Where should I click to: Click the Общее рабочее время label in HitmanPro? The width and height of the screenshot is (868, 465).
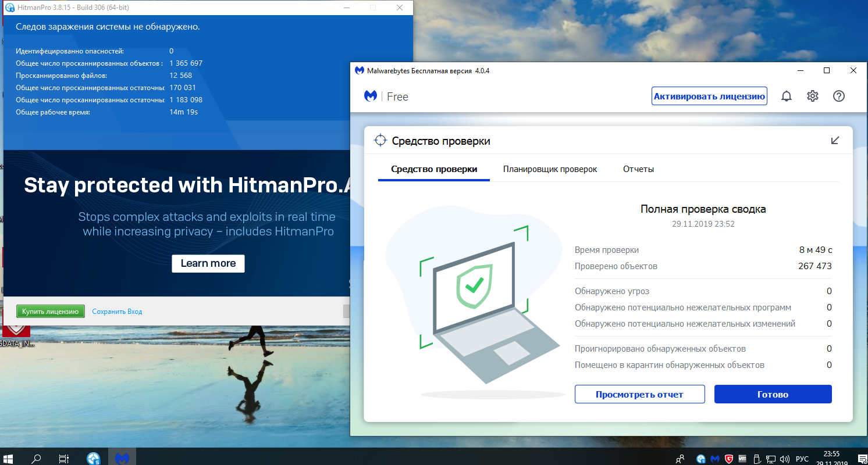click(x=53, y=112)
